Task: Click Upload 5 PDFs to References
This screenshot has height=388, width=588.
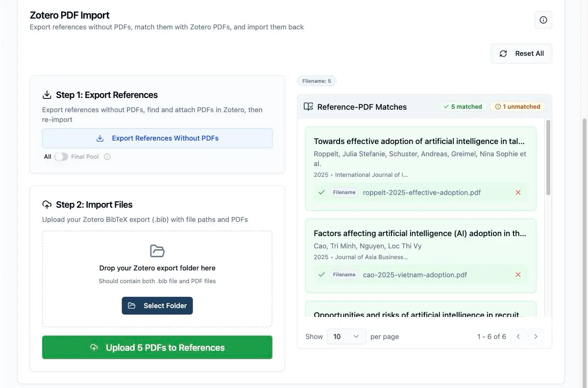Action: 157,347
